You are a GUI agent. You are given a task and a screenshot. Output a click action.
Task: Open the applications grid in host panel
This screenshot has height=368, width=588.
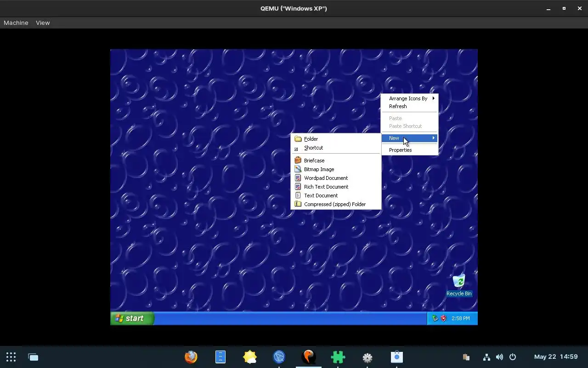(11, 357)
